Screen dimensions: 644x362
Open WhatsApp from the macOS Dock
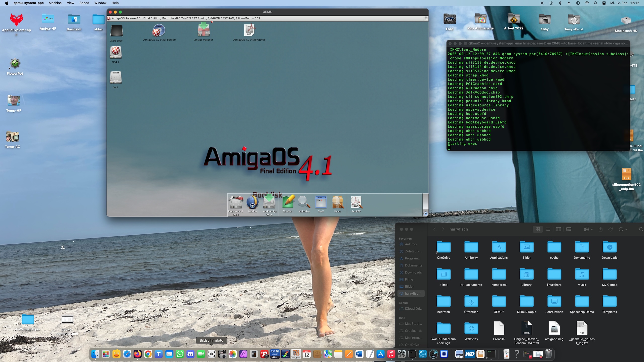click(x=180, y=354)
